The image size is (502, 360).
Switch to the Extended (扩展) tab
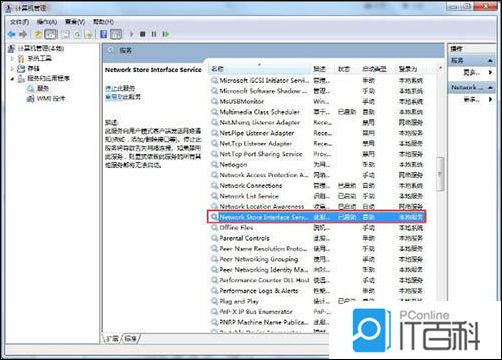[112, 339]
